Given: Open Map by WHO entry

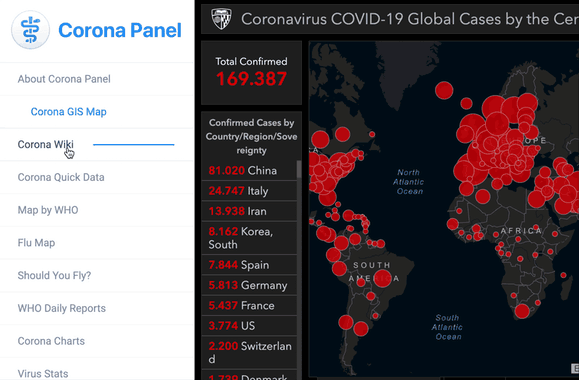Looking at the screenshot, I should pyautogui.click(x=48, y=210).
